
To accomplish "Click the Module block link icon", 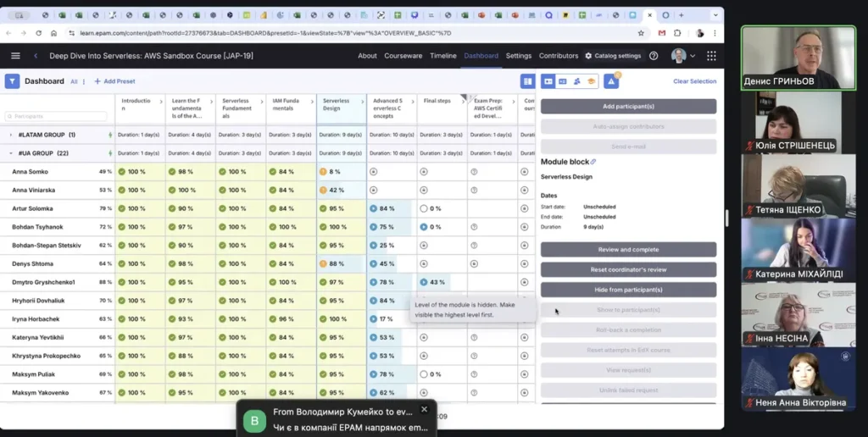I will [593, 162].
